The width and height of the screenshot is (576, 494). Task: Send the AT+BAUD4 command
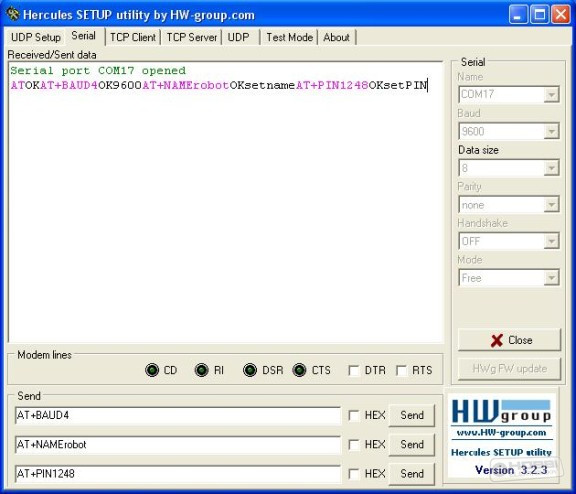click(x=412, y=415)
